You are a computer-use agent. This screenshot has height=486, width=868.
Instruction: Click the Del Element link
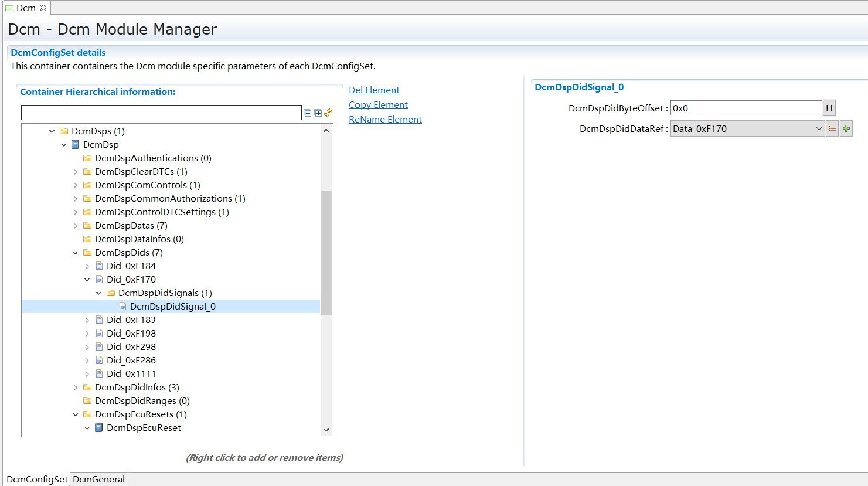374,90
